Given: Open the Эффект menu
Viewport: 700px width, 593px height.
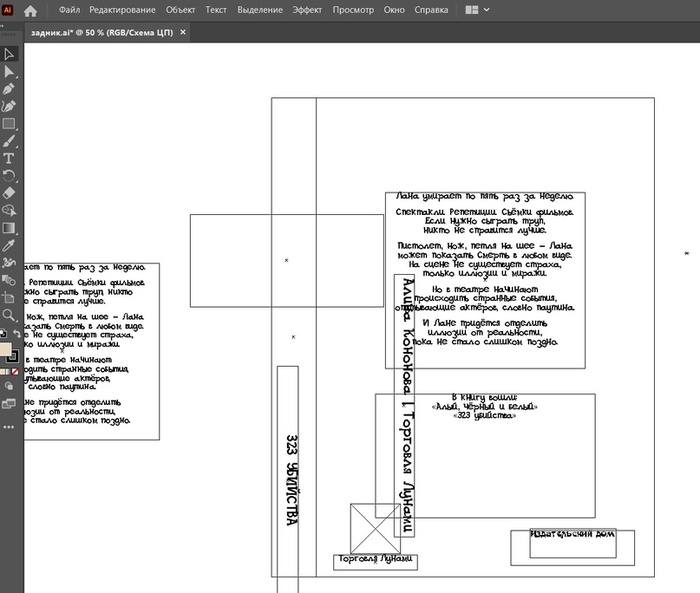Looking at the screenshot, I should click(307, 10).
